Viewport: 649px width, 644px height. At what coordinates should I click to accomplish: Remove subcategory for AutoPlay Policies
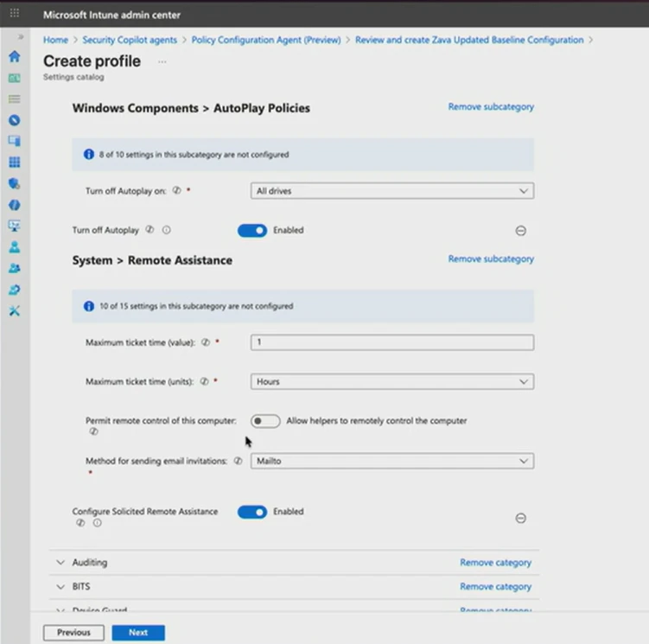[491, 107]
